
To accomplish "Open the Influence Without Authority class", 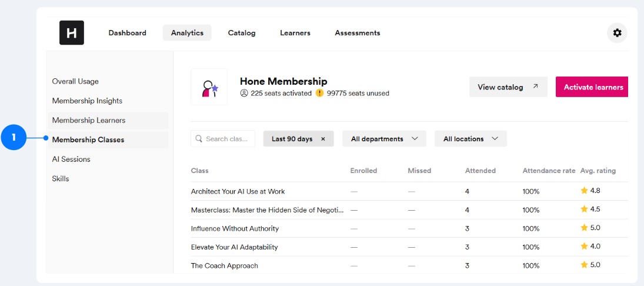I will [235, 228].
